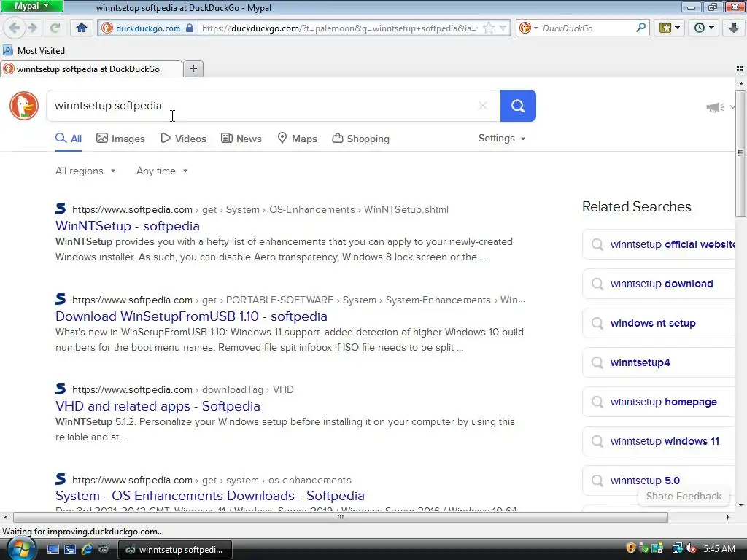Screen dimensions: 747x560
Task: Click the vertical scrollbar down arrow
Action: click(740, 505)
